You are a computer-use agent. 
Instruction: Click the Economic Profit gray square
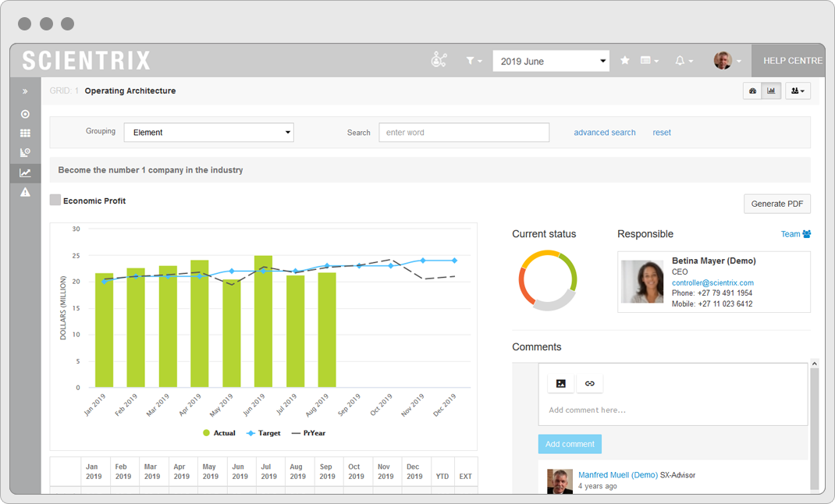pos(55,200)
